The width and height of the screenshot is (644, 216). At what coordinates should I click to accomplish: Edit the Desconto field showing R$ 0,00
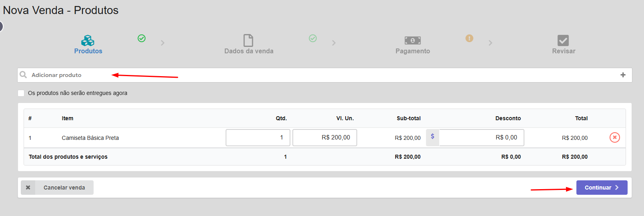click(482, 137)
